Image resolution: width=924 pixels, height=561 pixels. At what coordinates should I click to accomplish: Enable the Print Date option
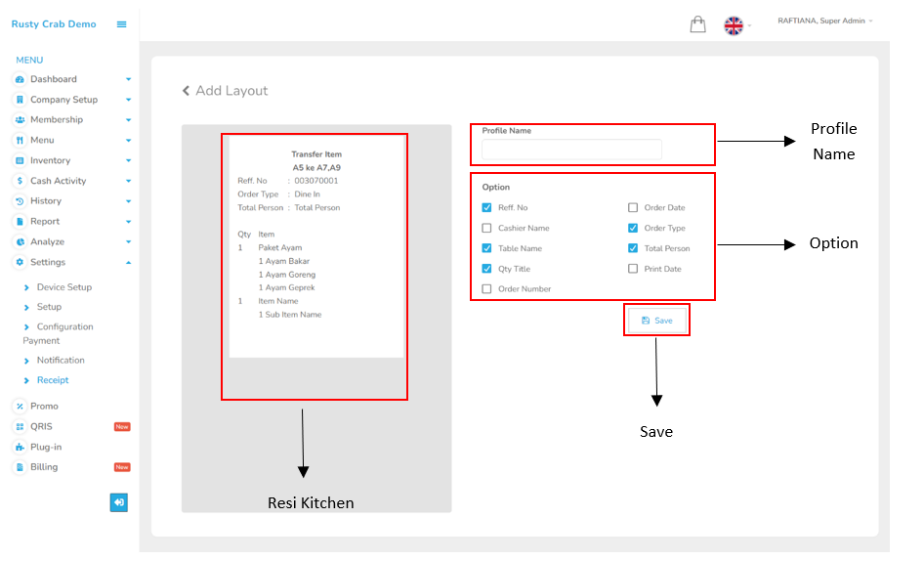tap(633, 269)
